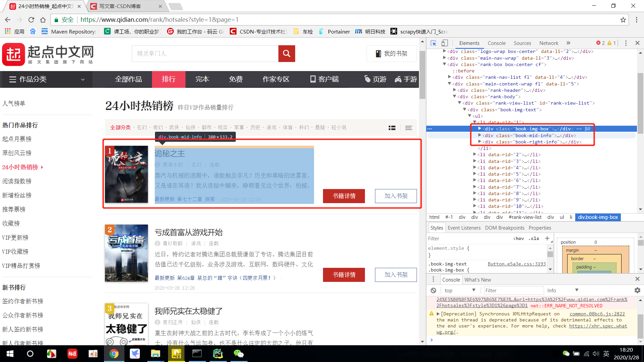644x362 pixels.
Task: Toggle :hov pseudo-class state in Styles panel
Action: [x=519, y=238]
